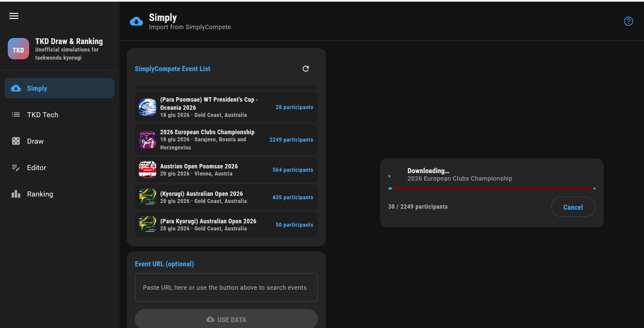The image size is (644, 328).
Task: Select (Para Kyorugi) Australian Open 2026 event
Action: pos(226,225)
